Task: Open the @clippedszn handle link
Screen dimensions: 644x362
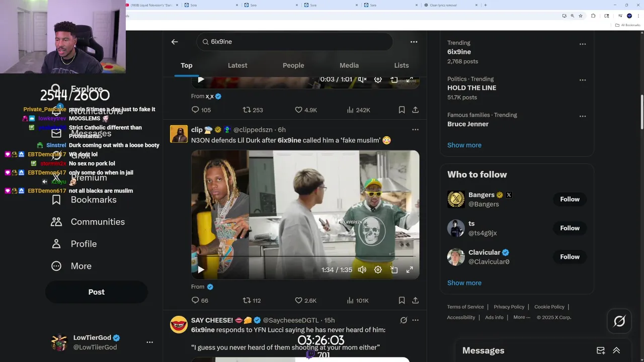Action: tap(254, 130)
